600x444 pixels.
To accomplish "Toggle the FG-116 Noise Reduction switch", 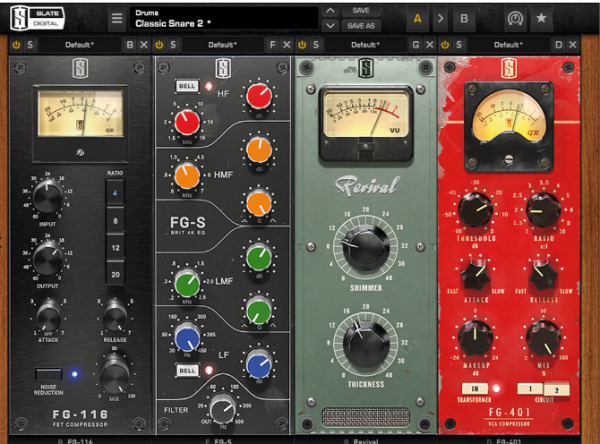I will (x=49, y=374).
